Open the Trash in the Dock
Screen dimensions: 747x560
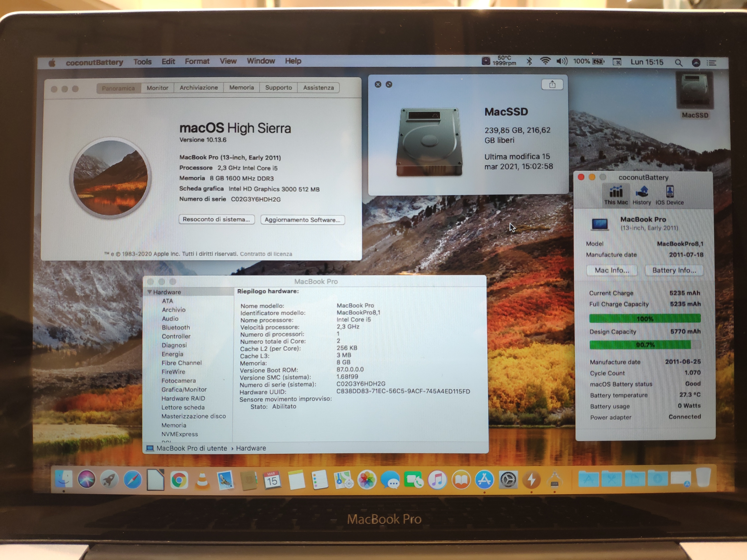[703, 477]
